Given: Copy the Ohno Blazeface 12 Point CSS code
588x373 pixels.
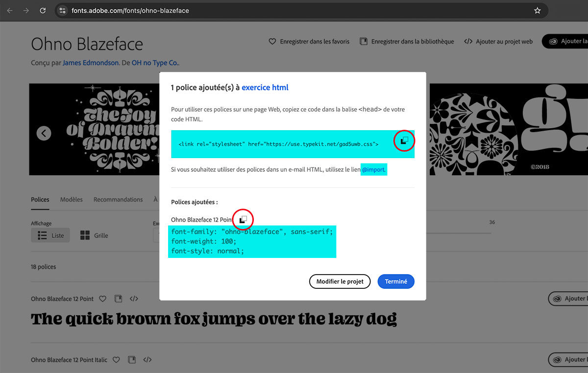Looking at the screenshot, I should (x=243, y=219).
